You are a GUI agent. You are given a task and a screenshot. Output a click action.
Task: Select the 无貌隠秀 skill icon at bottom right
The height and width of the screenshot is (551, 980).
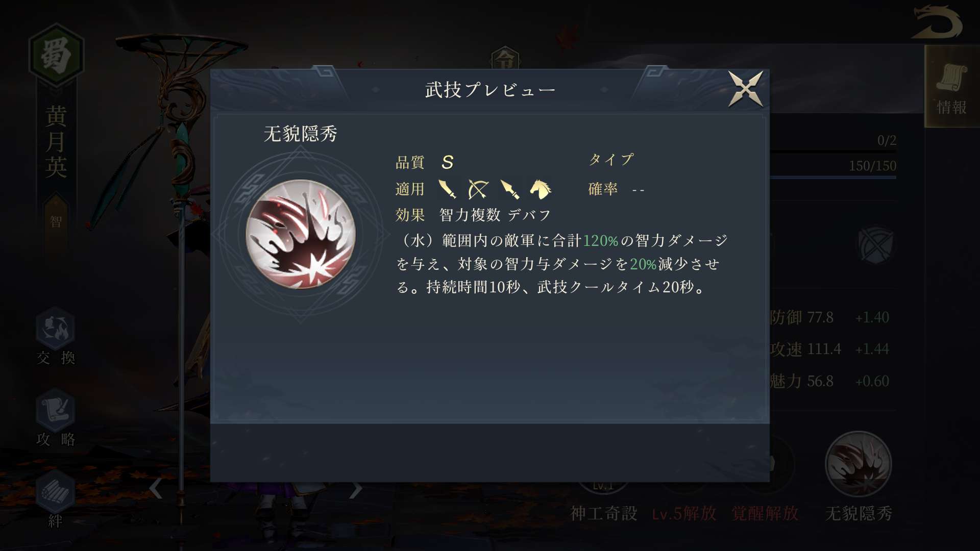click(x=859, y=464)
